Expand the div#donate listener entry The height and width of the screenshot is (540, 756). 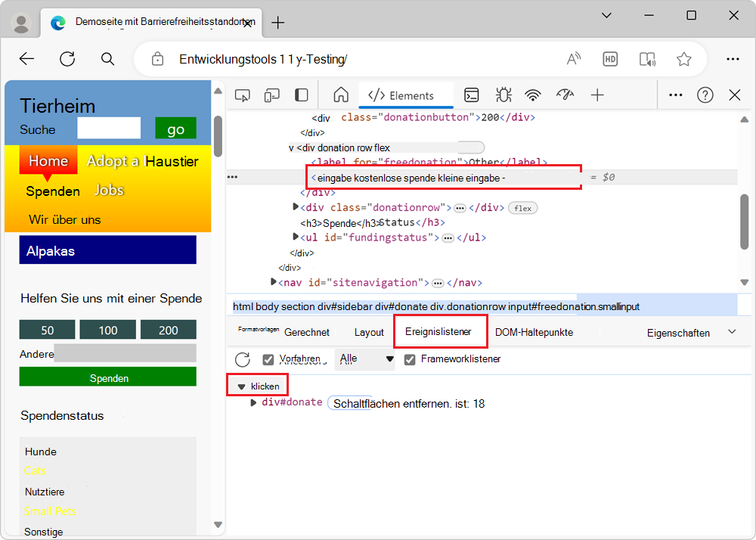[253, 402]
